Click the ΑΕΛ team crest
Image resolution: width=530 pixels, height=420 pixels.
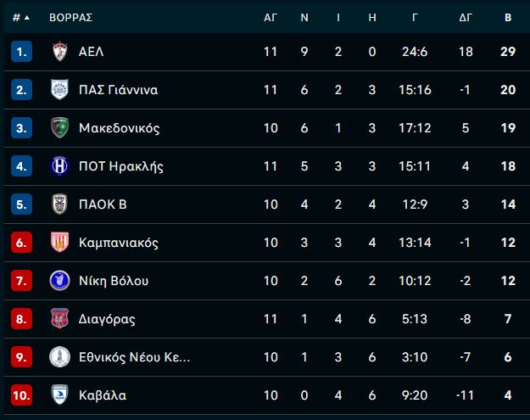click(x=60, y=52)
